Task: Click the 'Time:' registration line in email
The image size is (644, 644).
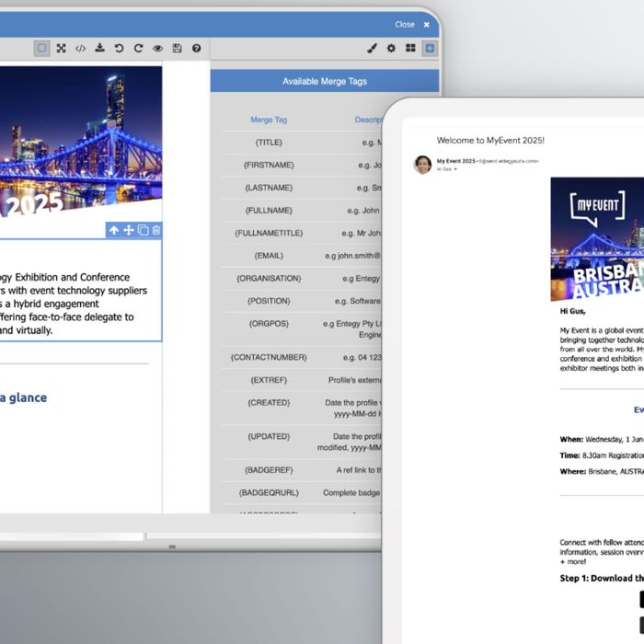Action: tap(602, 455)
